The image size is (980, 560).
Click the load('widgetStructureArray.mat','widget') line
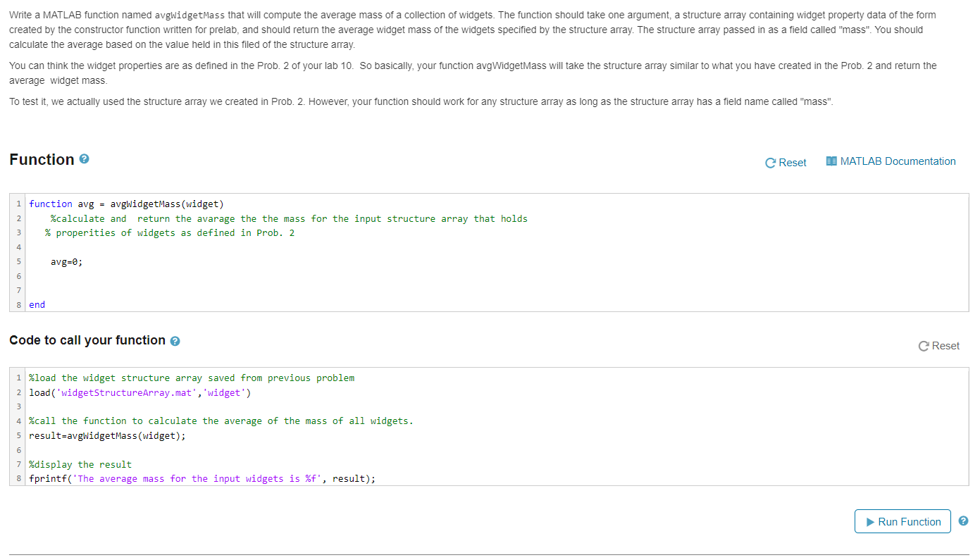tap(139, 392)
